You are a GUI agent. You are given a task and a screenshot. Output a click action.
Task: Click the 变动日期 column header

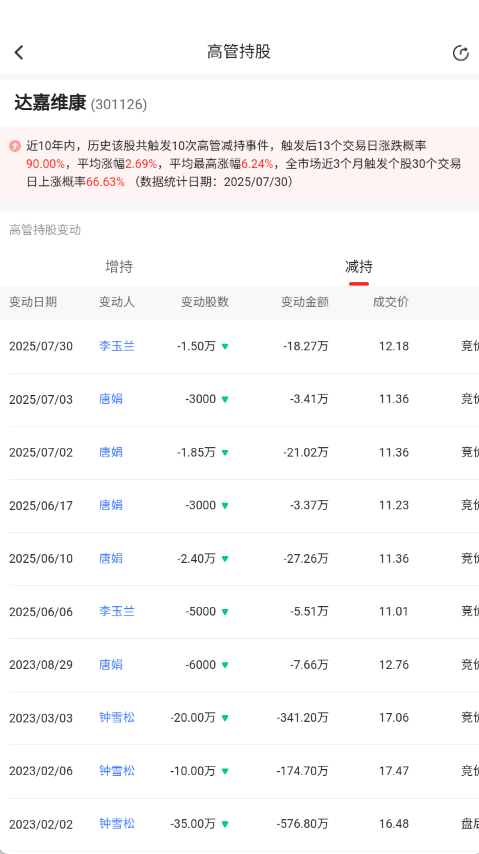pyautogui.click(x=33, y=302)
